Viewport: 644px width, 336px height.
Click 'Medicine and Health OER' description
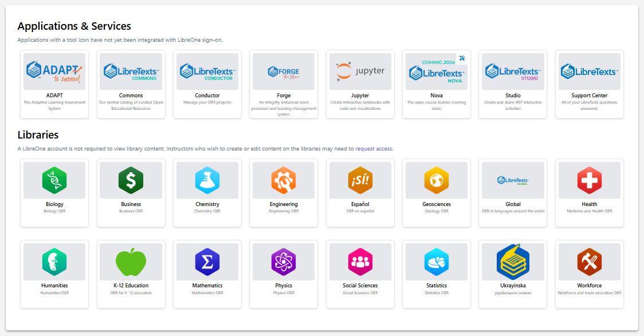(x=590, y=211)
